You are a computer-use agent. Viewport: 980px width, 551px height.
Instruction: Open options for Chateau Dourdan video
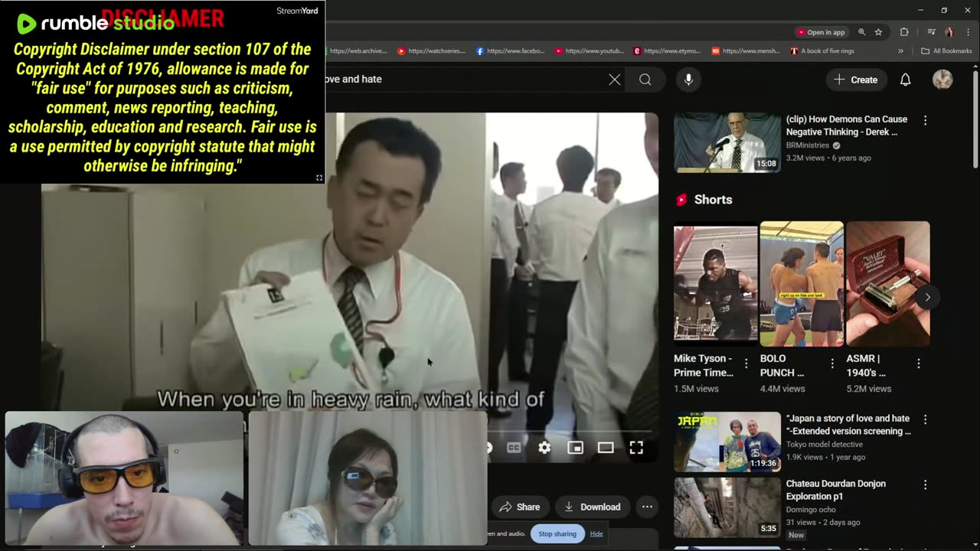[x=925, y=484]
